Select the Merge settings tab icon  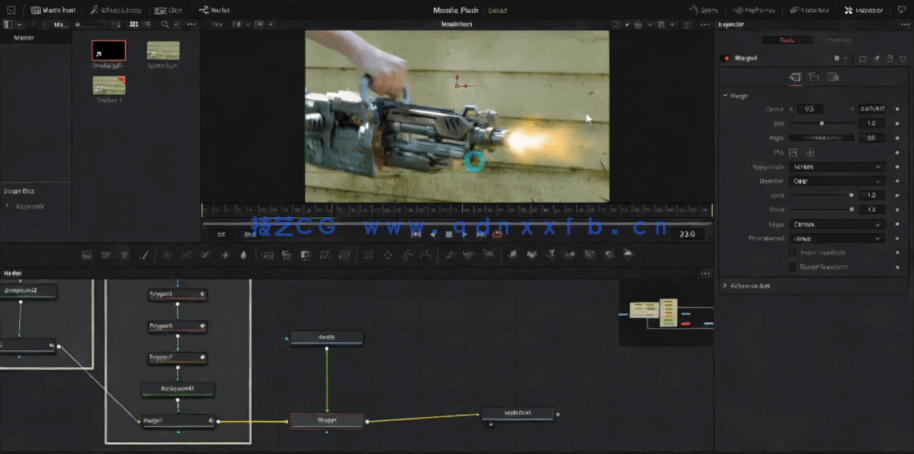point(795,77)
